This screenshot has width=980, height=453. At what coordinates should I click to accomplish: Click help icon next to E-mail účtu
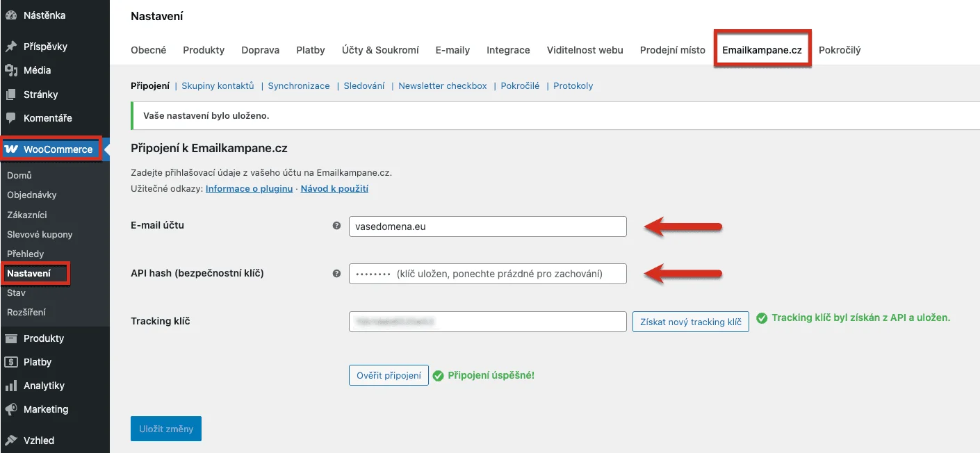(336, 226)
